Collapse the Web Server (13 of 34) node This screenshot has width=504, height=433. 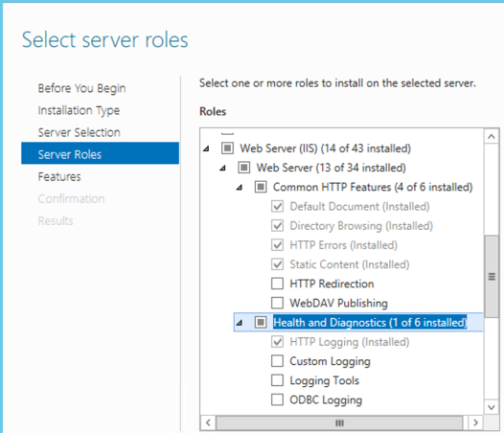pyautogui.click(x=222, y=168)
